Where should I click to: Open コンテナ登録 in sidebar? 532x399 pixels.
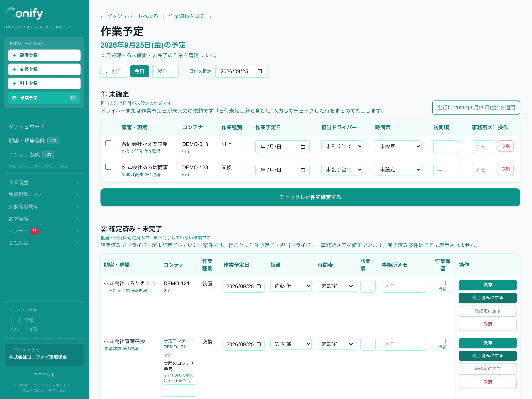pyautogui.click(x=24, y=155)
